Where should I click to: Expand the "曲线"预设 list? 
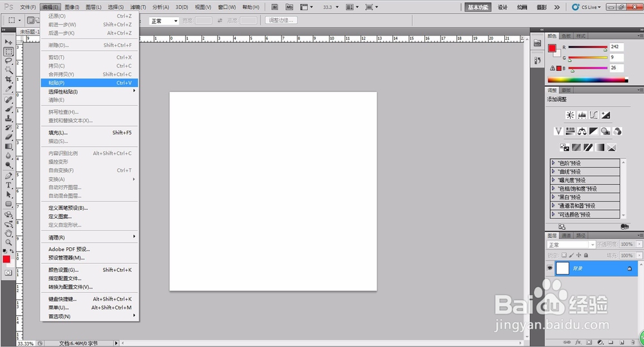[553, 172]
